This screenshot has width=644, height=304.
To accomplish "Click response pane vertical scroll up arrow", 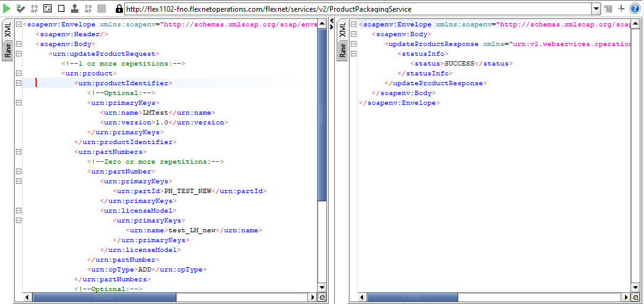I will pos(637,24).
